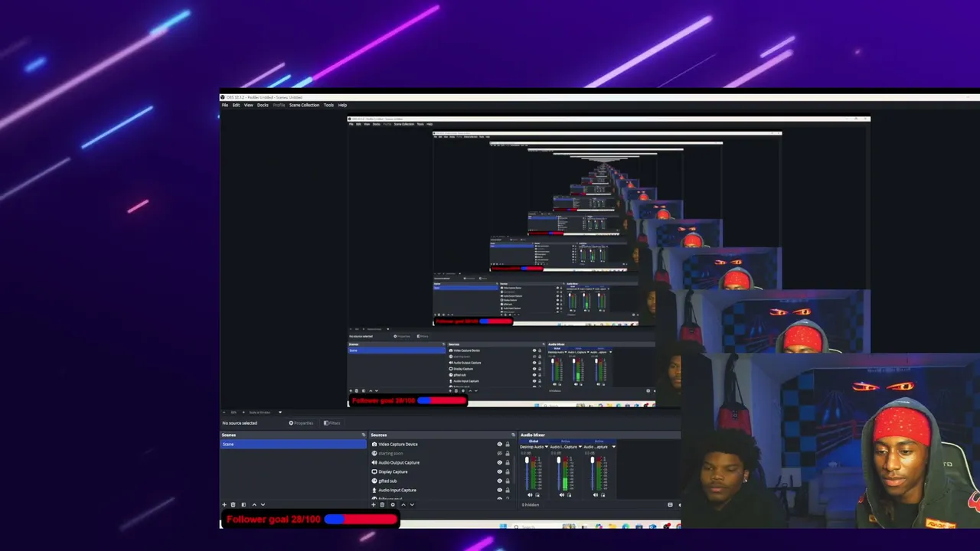This screenshot has height=551, width=980.
Task: Remove selected scene with trash icon
Action: [234, 505]
